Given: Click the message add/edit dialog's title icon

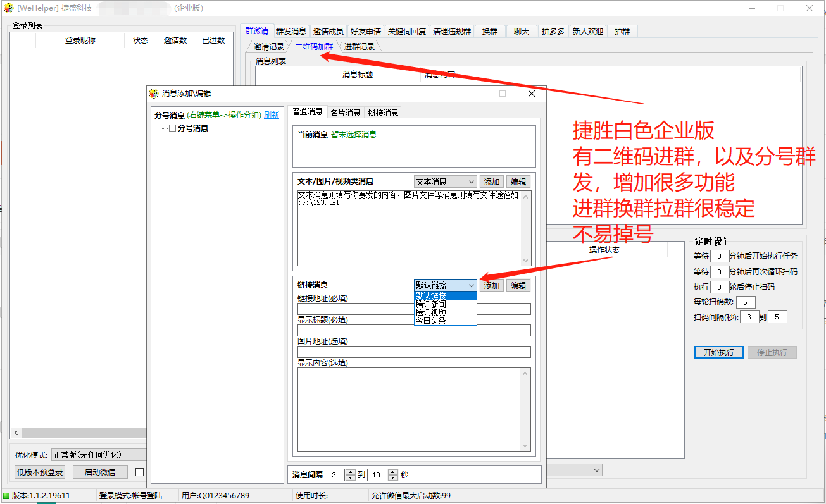Looking at the screenshot, I should (x=153, y=94).
